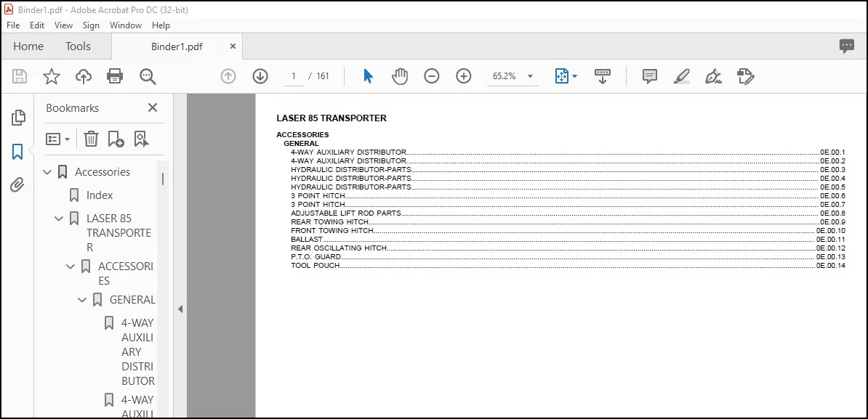This screenshot has width=868, height=419.
Task: Activate the Hand pan tool
Action: point(400,76)
